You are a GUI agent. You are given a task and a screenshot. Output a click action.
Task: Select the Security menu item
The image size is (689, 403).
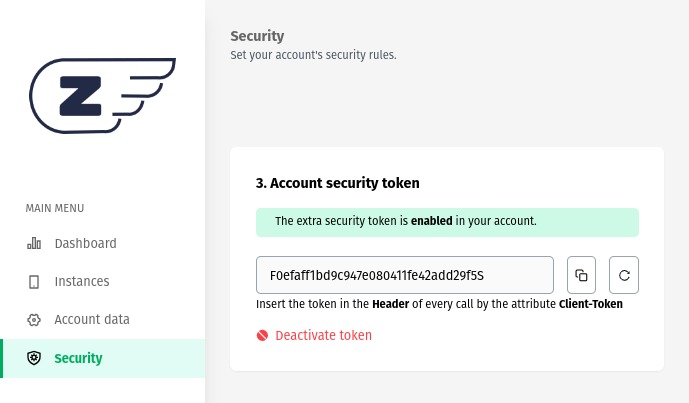[78, 358]
